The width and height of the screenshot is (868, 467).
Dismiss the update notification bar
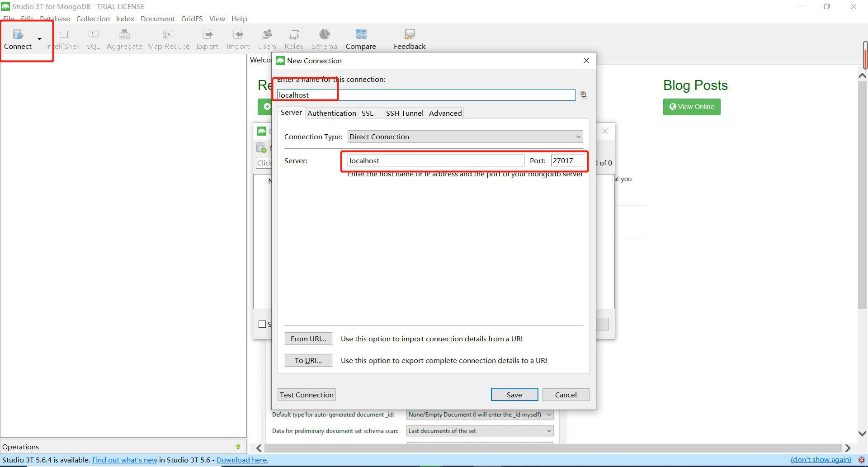(861, 460)
